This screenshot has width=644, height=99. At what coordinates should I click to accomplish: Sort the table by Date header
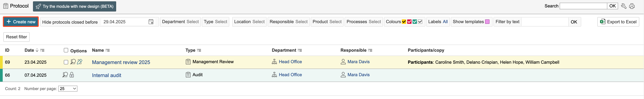(29, 50)
